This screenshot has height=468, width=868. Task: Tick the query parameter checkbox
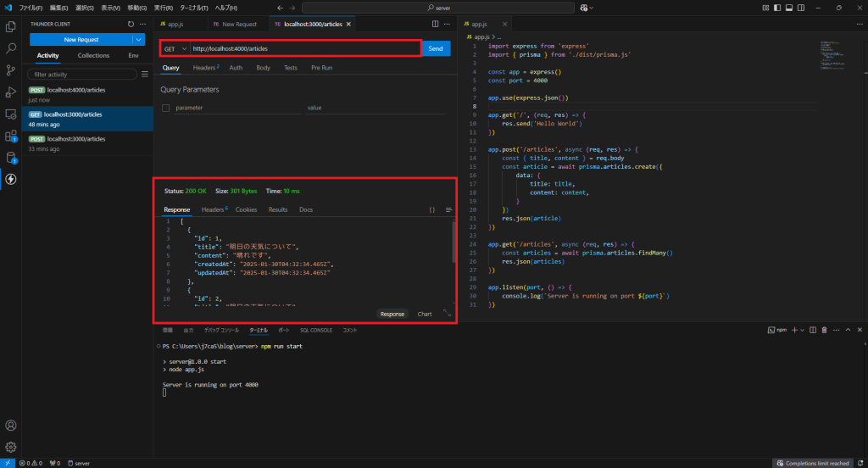tap(165, 108)
